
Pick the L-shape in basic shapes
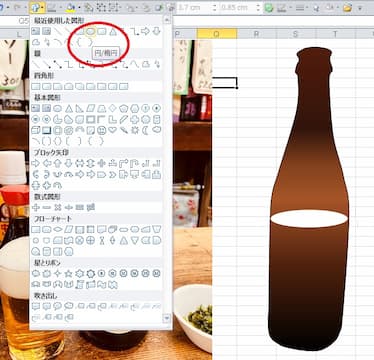(113, 119)
